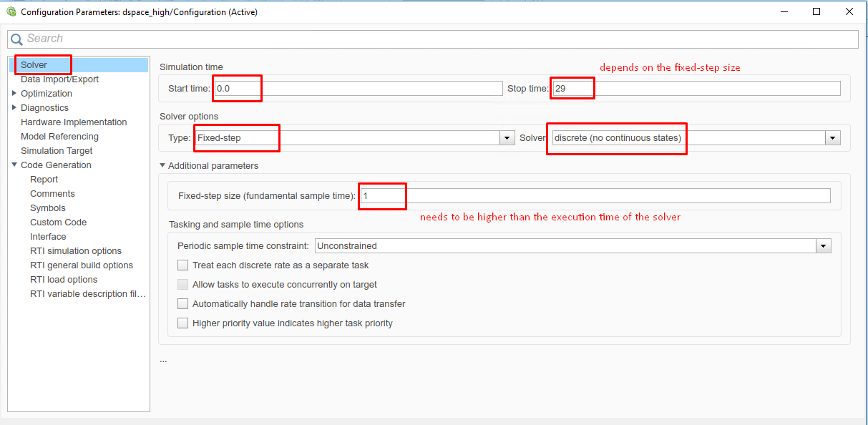
Task: Collapse the Additional parameters section
Action: pos(162,166)
